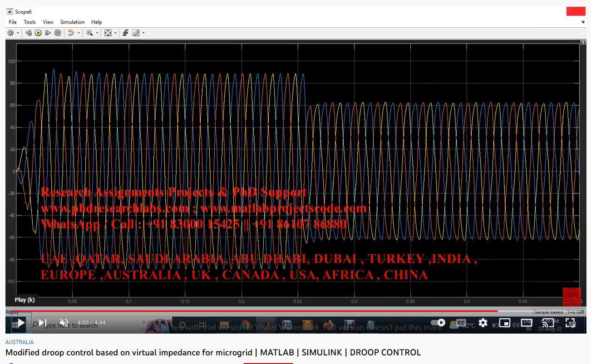
Task: Click the Scale axes limits icon
Action: (x=108, y=33)
